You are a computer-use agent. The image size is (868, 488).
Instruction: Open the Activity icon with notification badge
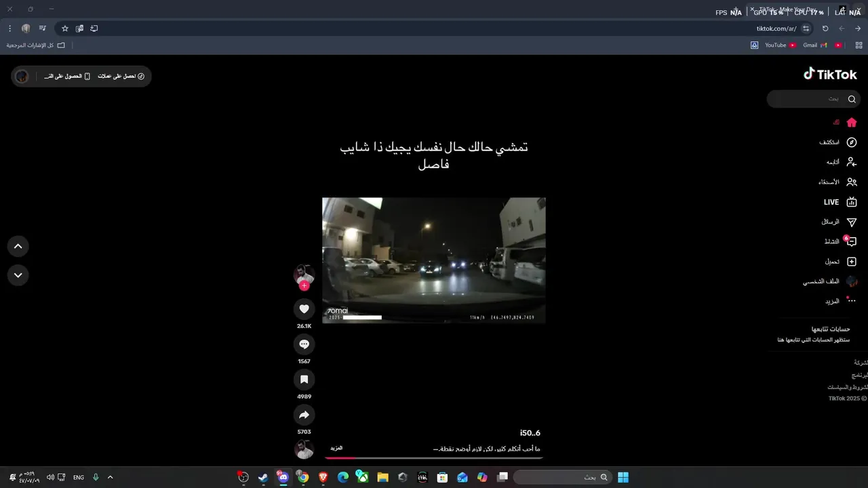851,241
